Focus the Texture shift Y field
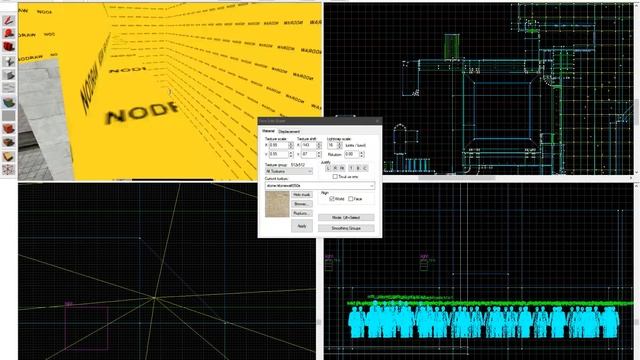640x360 pixels. point(309,154)
